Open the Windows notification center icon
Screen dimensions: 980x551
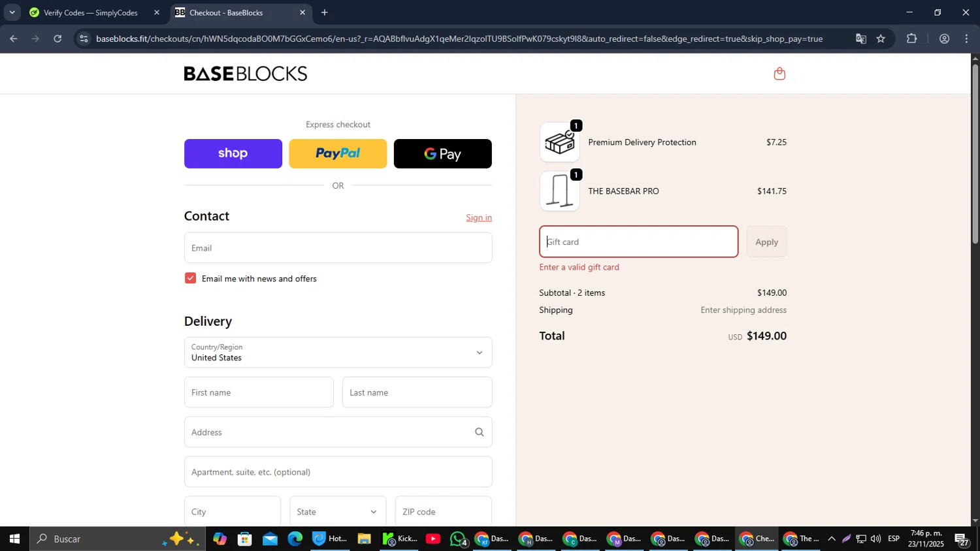tap(962, 539)
